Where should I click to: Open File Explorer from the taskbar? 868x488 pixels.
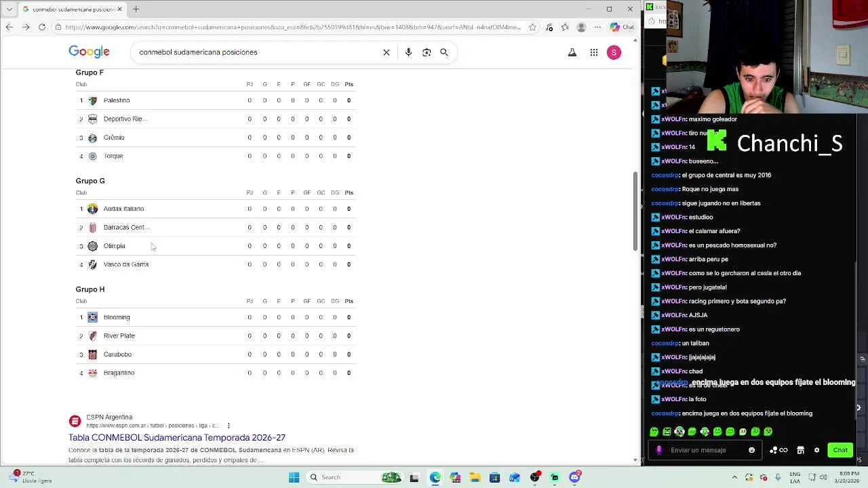pyautogui.click(x=475, y=477)
